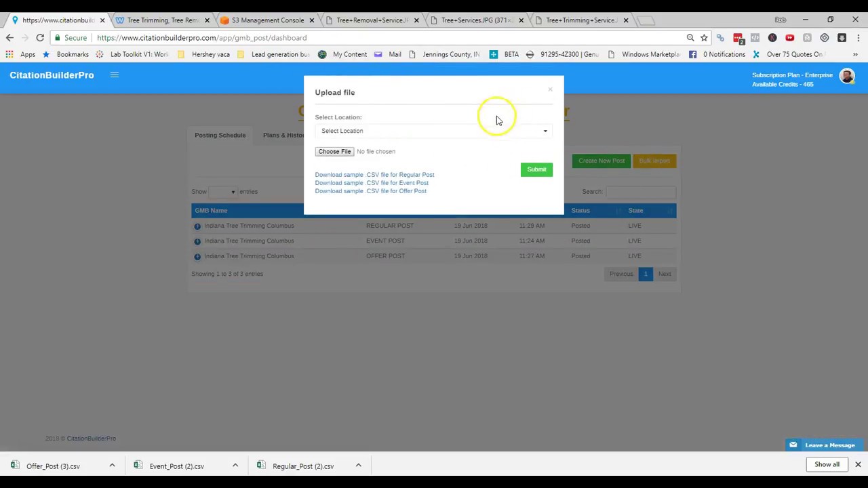
Task: Open the Show entries dropdown
Action: (x=224, y=191)
